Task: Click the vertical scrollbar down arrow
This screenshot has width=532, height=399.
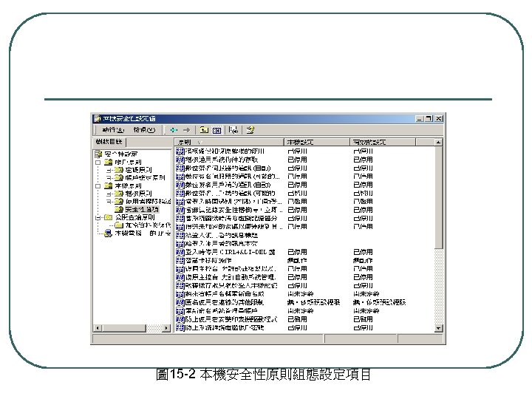Action: [x=438, y=328]
